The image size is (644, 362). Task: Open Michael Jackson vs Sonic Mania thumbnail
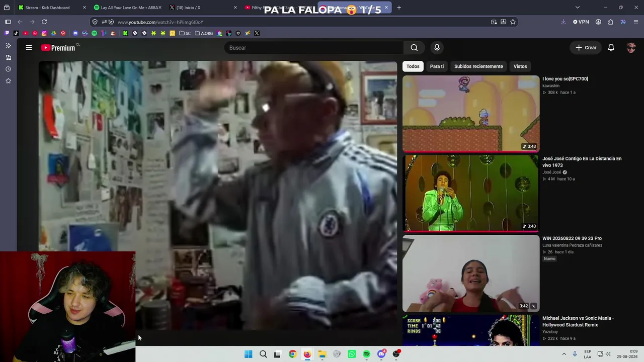(x=471, y=330)
